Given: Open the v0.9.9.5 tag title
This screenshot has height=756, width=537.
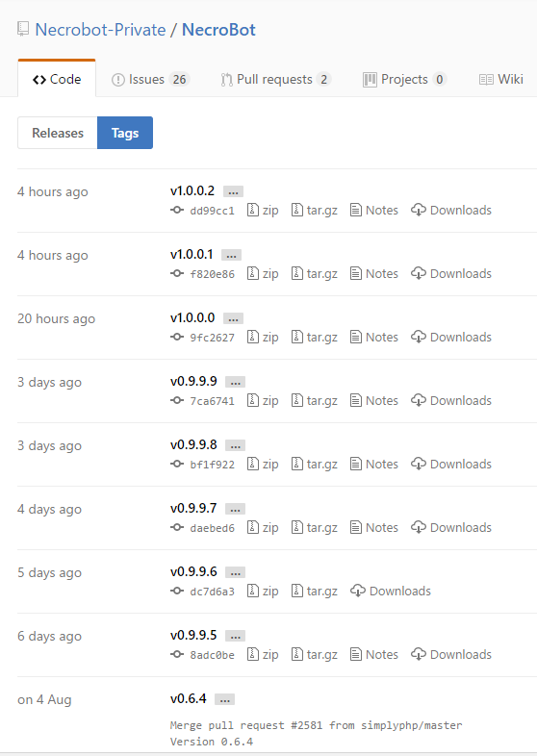Looking at the screenshot, I should pos(193,635).
